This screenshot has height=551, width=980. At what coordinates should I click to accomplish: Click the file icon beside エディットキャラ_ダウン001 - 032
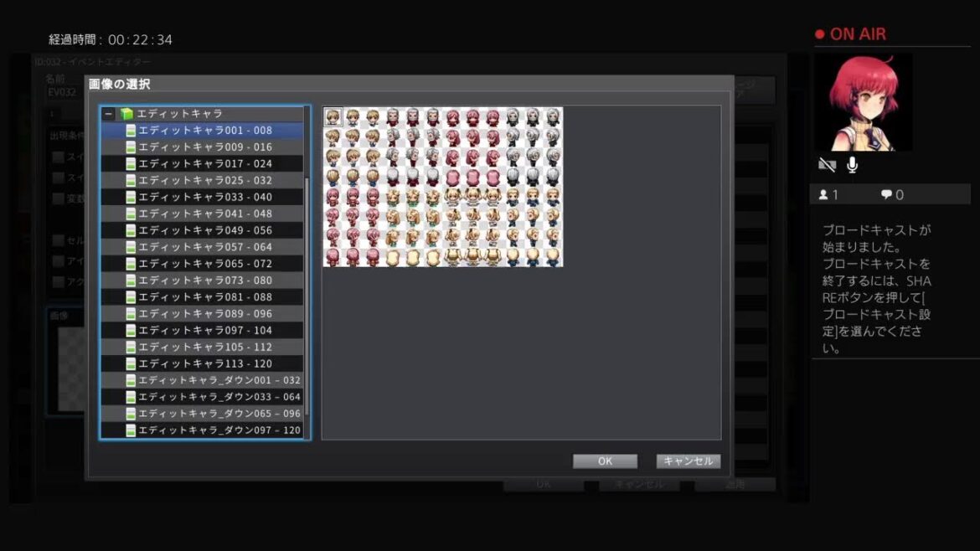[131, 381]
